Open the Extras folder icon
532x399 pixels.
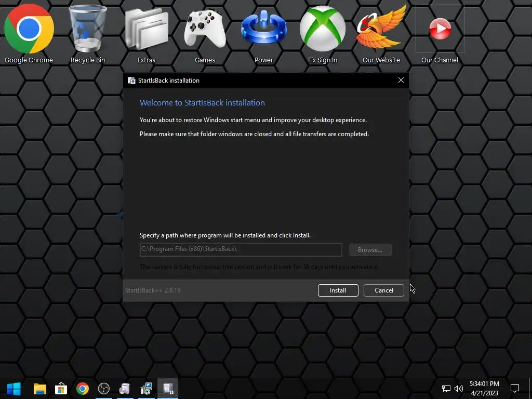pos(146,33)
